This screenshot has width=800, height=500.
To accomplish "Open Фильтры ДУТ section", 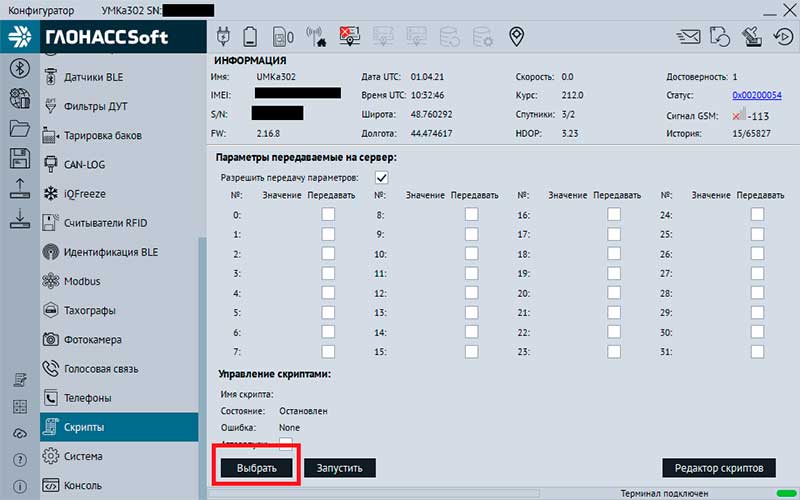I will [119, 106].
